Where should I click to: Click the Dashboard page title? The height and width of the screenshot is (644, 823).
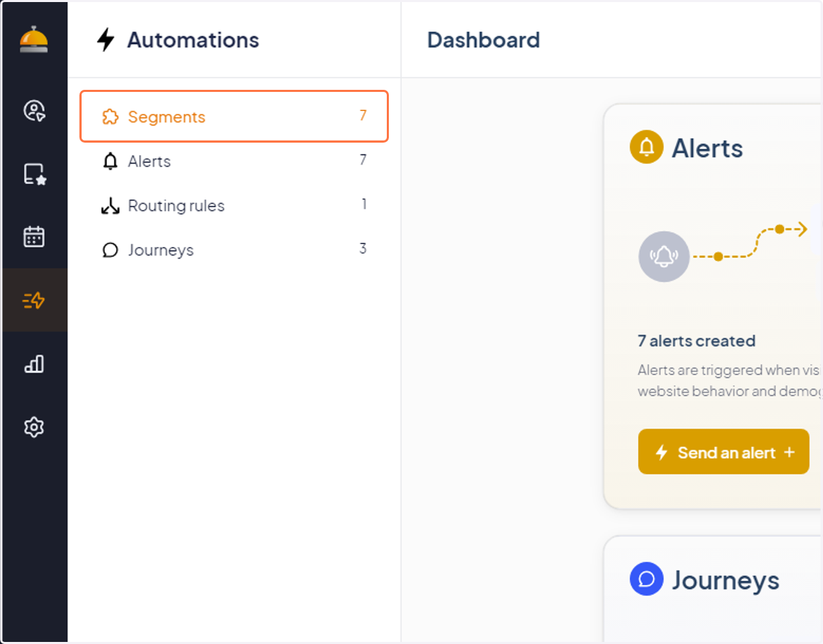pos(484,40)
